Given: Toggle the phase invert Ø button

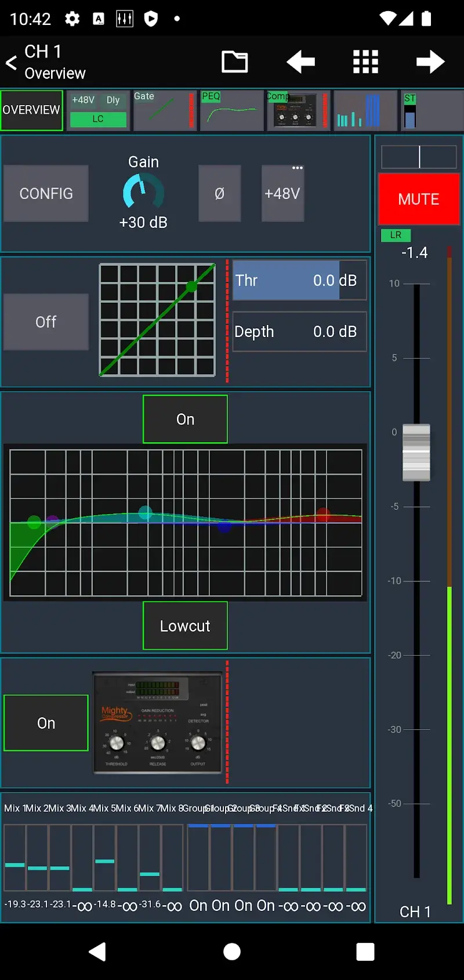Looking at the screenshot, I should (219, 193).
